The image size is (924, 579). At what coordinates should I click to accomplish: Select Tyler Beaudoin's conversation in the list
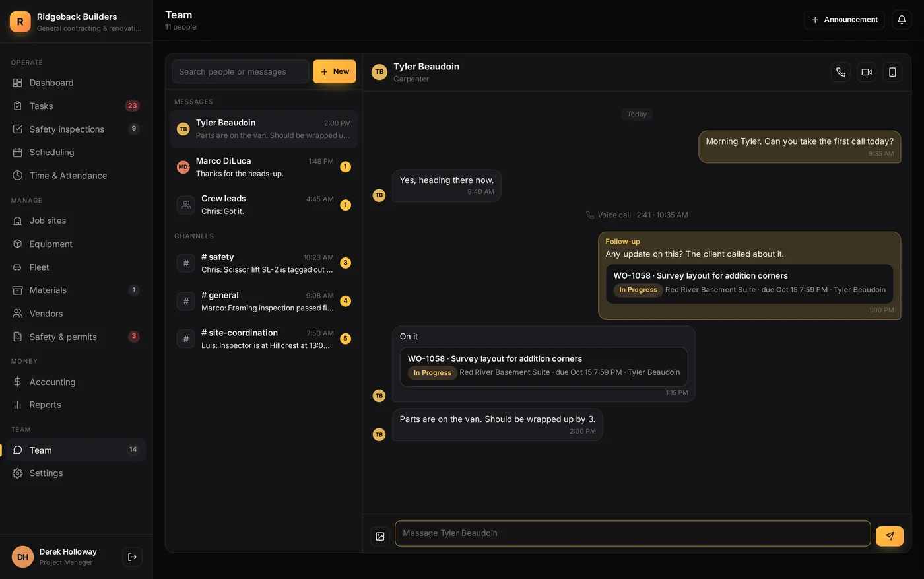(x=264, y=129)
